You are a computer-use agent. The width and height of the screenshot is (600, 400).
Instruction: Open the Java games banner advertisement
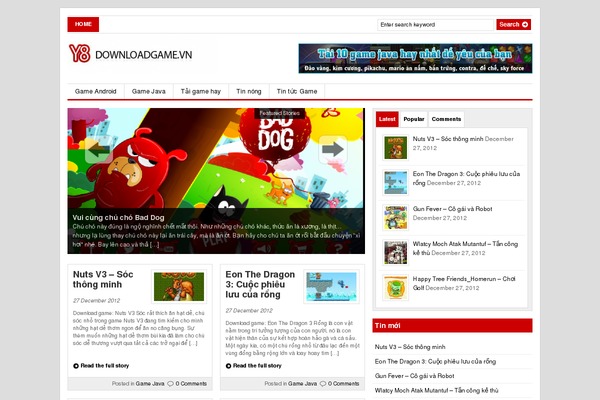pyautogui.click(x=415, y=58)
